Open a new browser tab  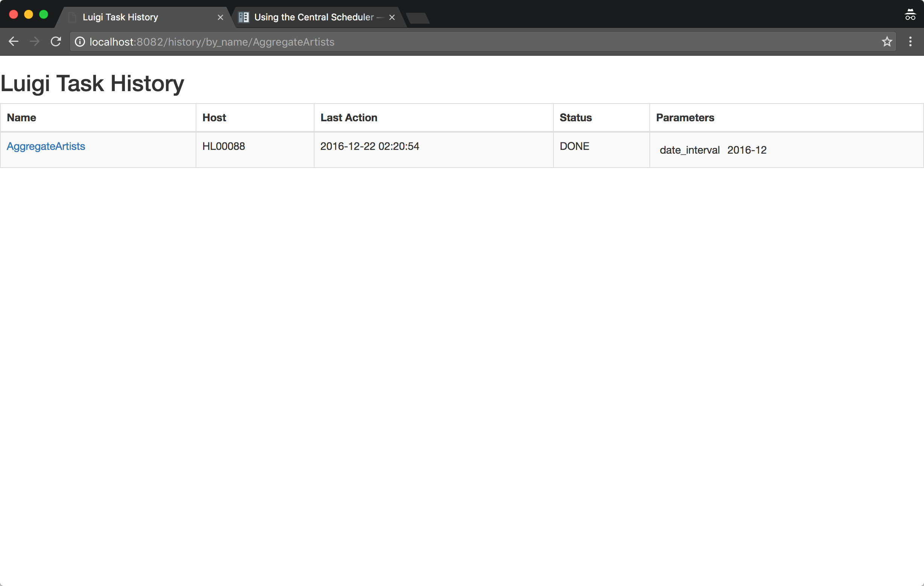point(418,18)
